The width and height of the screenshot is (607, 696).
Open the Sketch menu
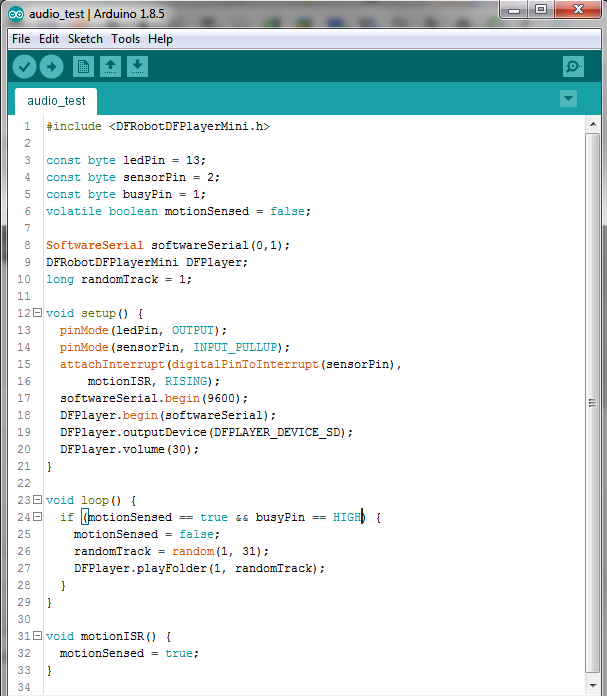point(85,39)
